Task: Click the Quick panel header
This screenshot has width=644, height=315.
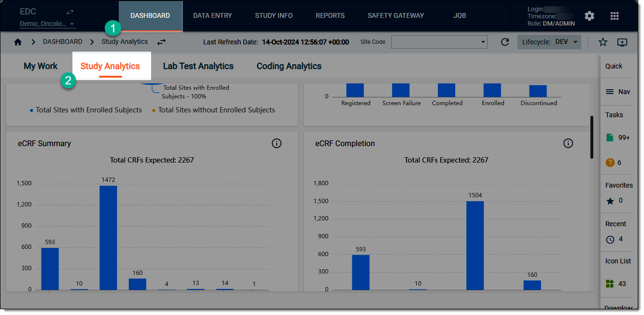Action: [x=614, y=66]
